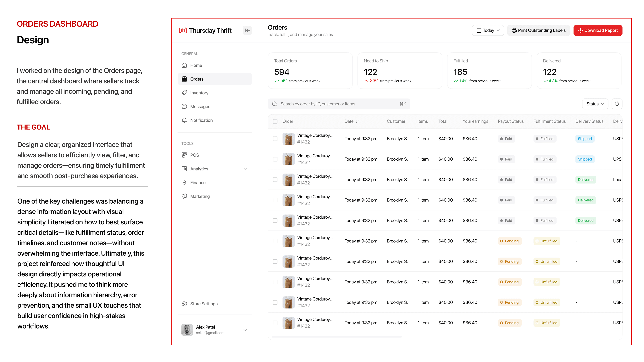Image resolution: width=644 pixels, height=362 pixels.
Task: Click the Notification bell icon
Action: pyautogui.click(x=184, y=120)
